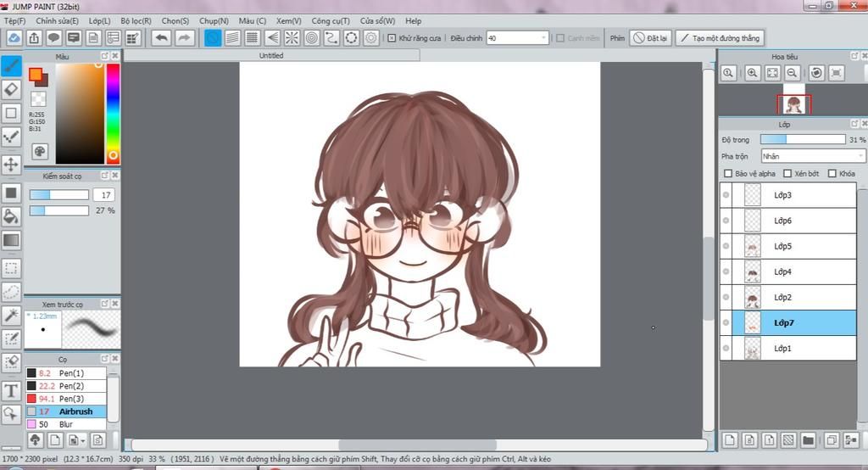Click the cloud brush download icon
This screenshot has width=868, height=470.
tap(35, 440)
